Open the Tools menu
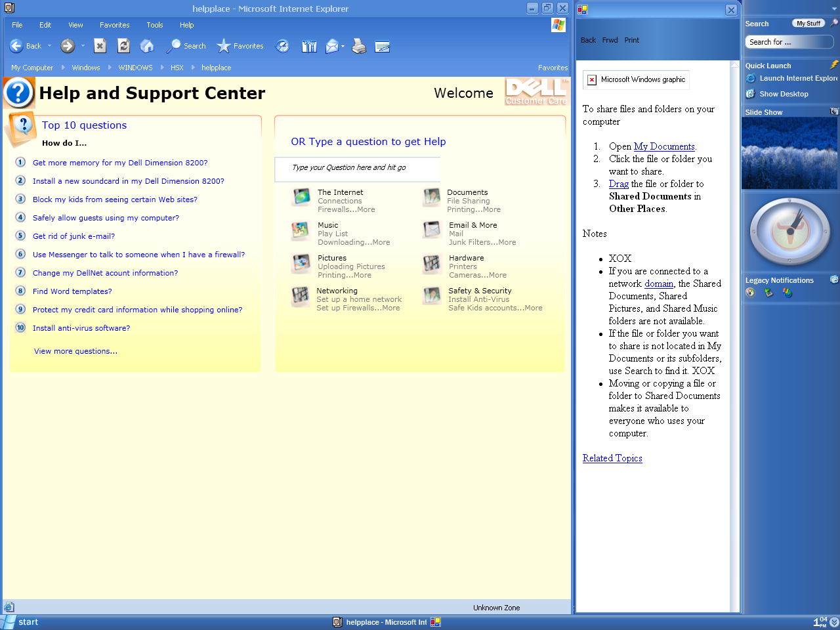Image resolution: width=840 pixels, height=630 pixels. 155,25
